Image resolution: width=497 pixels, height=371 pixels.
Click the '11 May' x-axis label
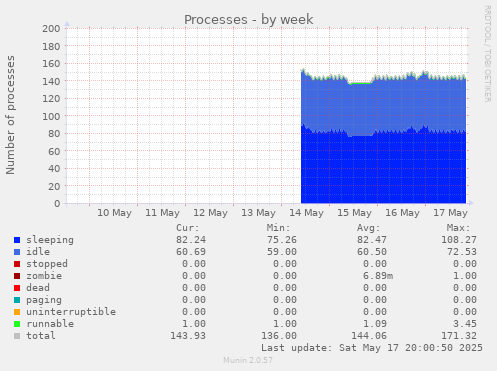(162, 213)
